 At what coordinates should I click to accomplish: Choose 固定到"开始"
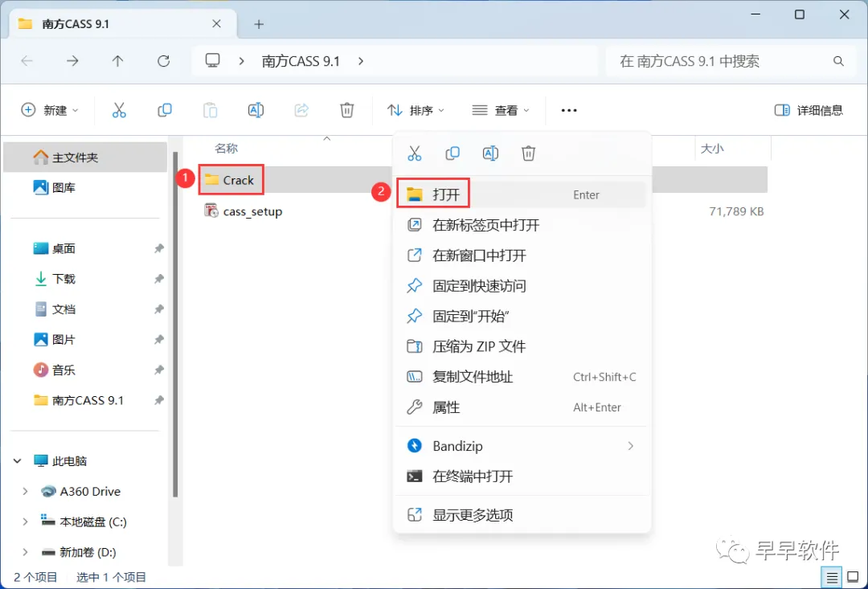coord(522,316)
